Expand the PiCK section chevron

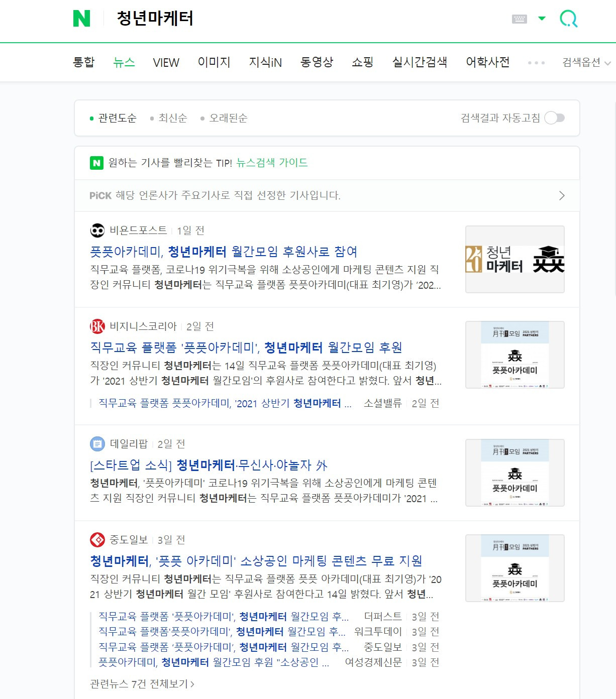563,196
